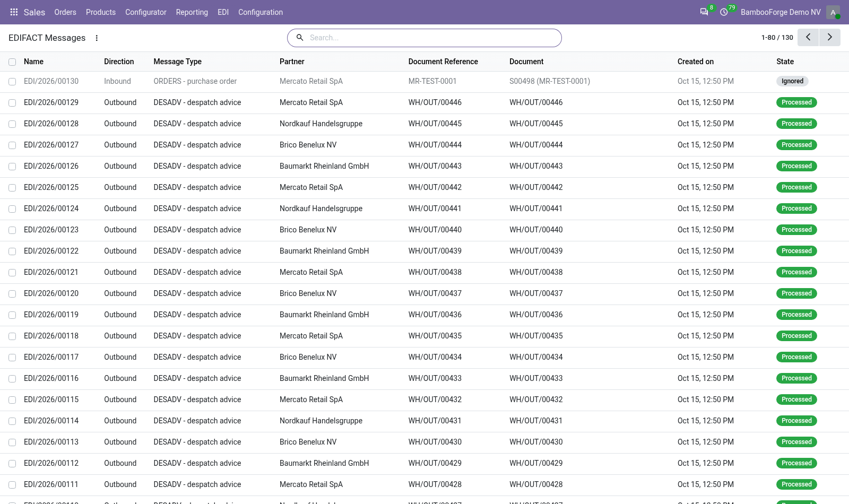This screenshot has width=849, height=504.
Task: Sort by the State column header
Action: click(785, 62)
